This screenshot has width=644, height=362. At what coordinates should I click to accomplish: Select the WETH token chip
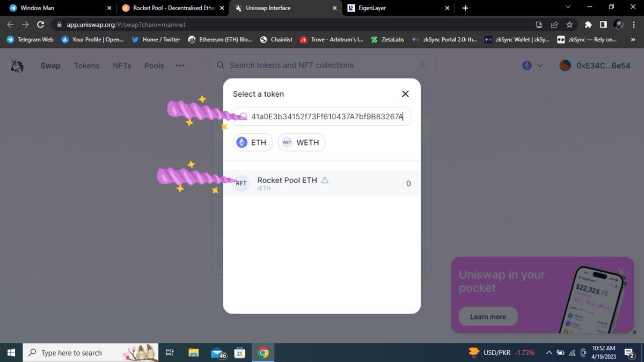click(302, 142)
